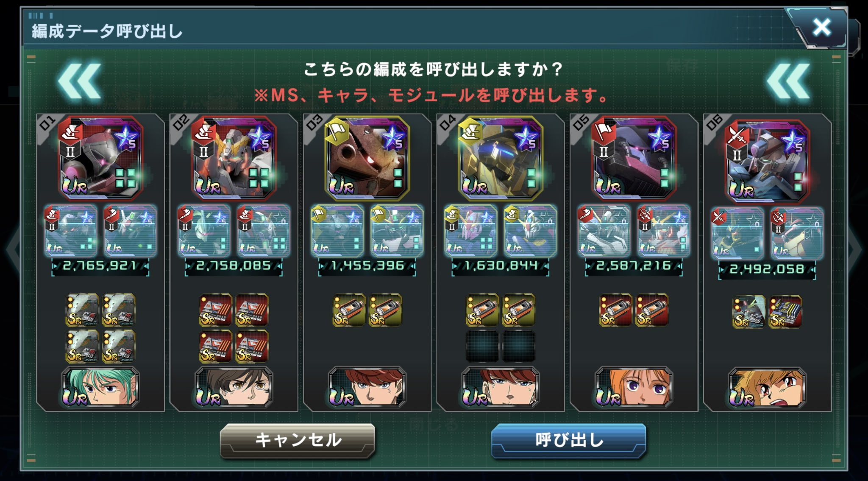Select the gold UR unit in slot 04
Screen dimensions: 868x481
501,158
